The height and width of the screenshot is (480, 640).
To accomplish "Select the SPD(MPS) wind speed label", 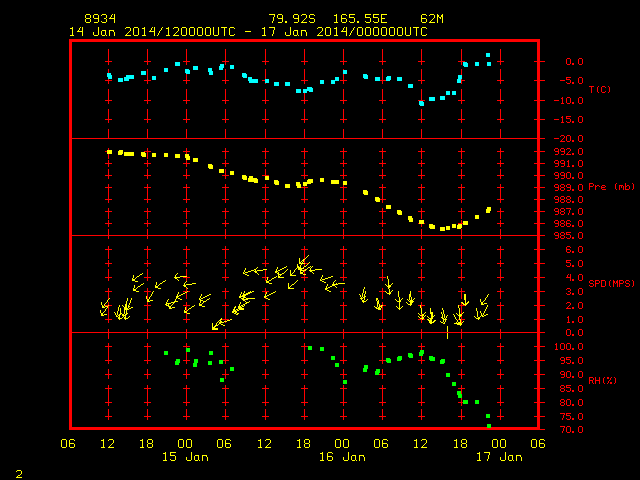I will click(611, 283).
